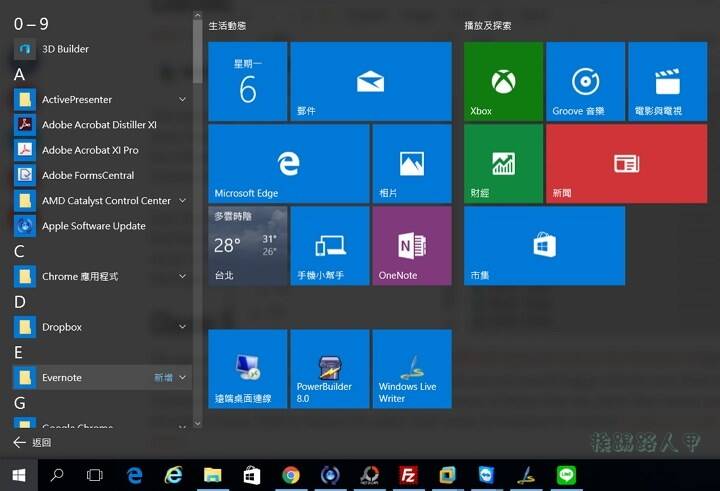Click the app list scrollbar up arrow
Screen dimensions: 720x491
click(197, 15)
